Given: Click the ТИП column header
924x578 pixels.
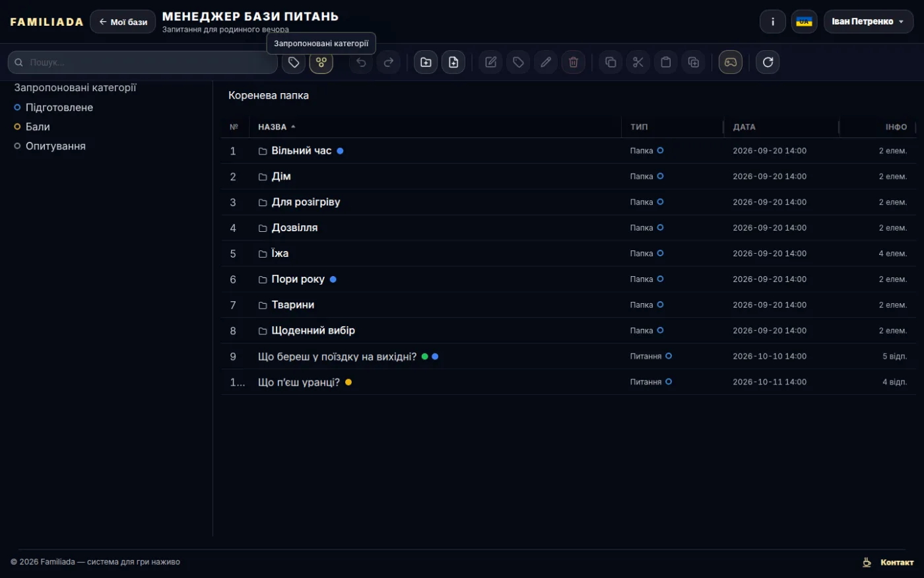Looking at the screenshot, I should pos(639,127).
